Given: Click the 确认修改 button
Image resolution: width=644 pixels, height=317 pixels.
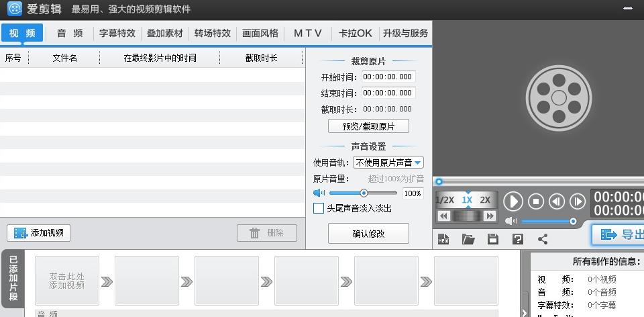Looking at the screenshot, I should pos(368,234).
